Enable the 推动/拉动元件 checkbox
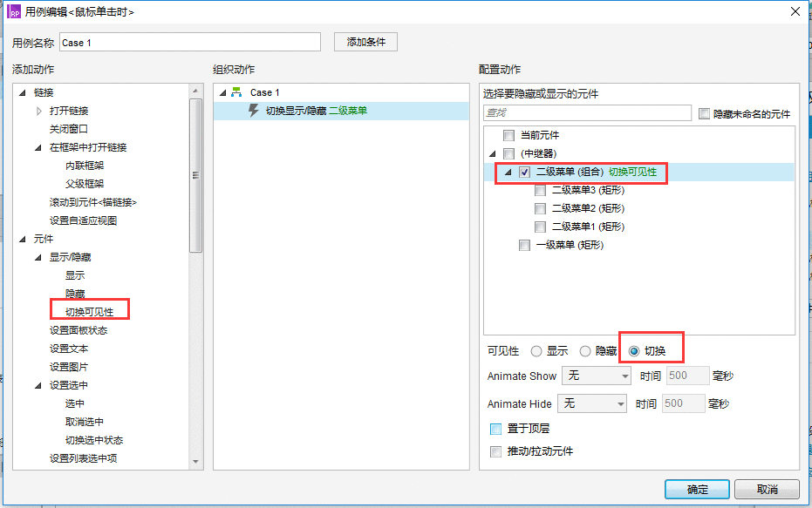The height and width of the screenshot is (508, 812). [x=495, y=451]
